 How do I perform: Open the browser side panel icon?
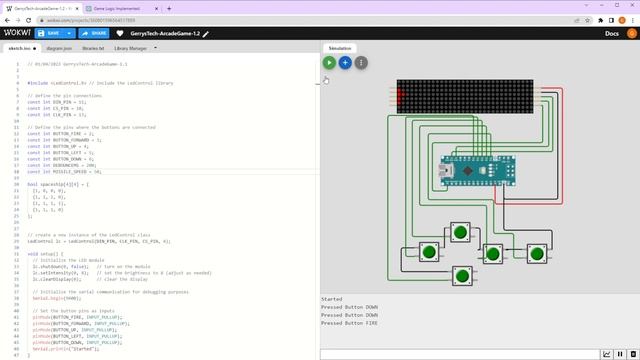point(611,20)
